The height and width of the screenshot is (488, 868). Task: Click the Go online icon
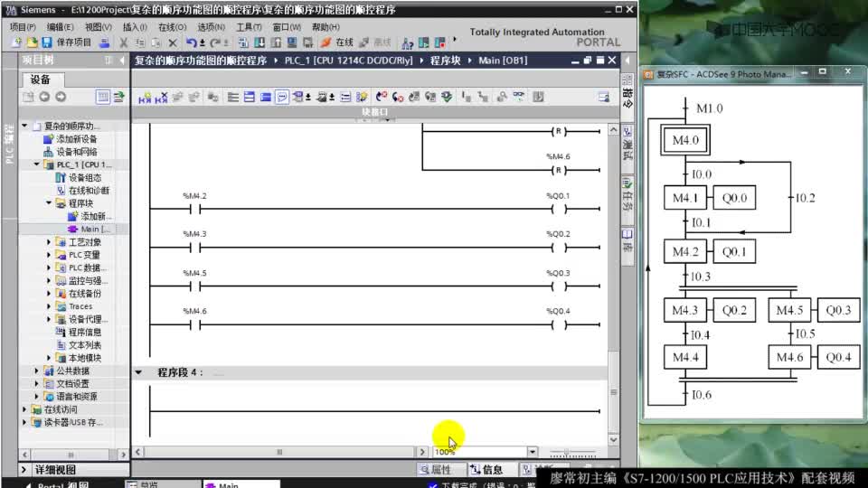(326, 42)
